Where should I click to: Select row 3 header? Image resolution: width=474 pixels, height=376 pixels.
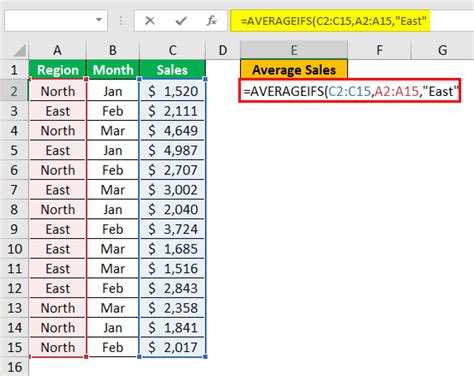pyautogui.click(x=14, y=111)
